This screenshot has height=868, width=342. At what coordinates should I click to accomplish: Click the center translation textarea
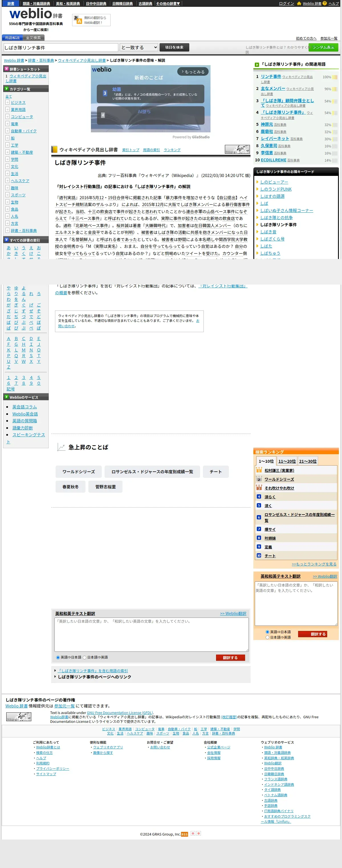click(x=152, y=634)
